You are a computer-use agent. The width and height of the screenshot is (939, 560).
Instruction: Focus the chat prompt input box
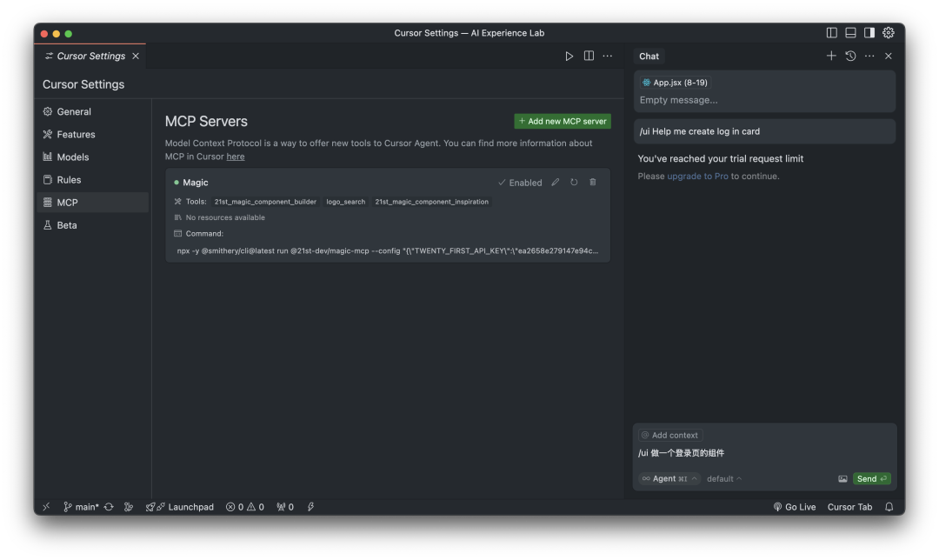tap(764, 453)
